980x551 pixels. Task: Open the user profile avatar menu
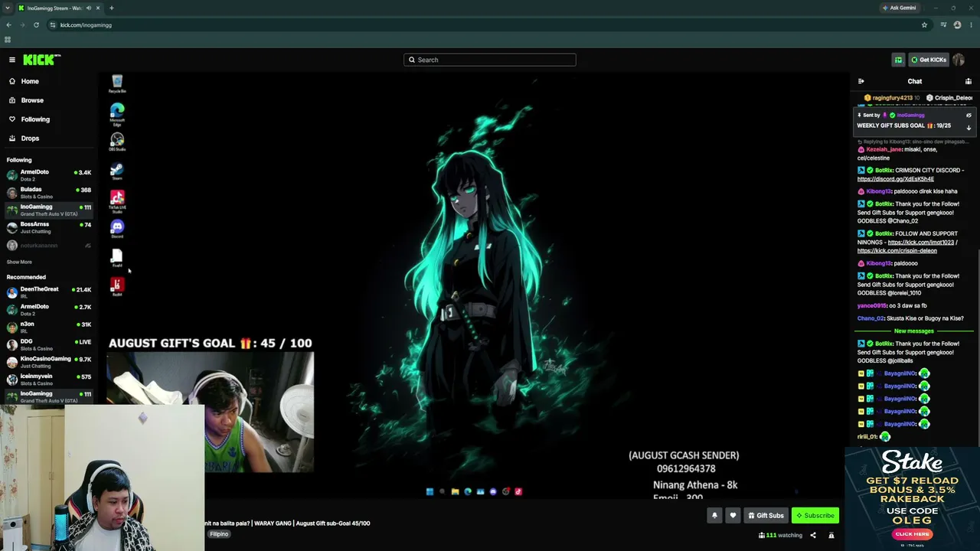(x=959, y=60)
